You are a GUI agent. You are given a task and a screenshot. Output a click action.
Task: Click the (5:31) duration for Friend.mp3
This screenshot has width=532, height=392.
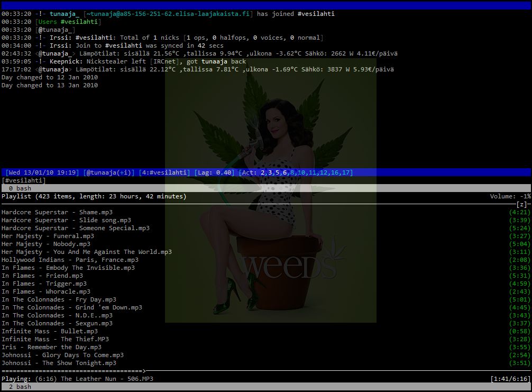[519, 276]
